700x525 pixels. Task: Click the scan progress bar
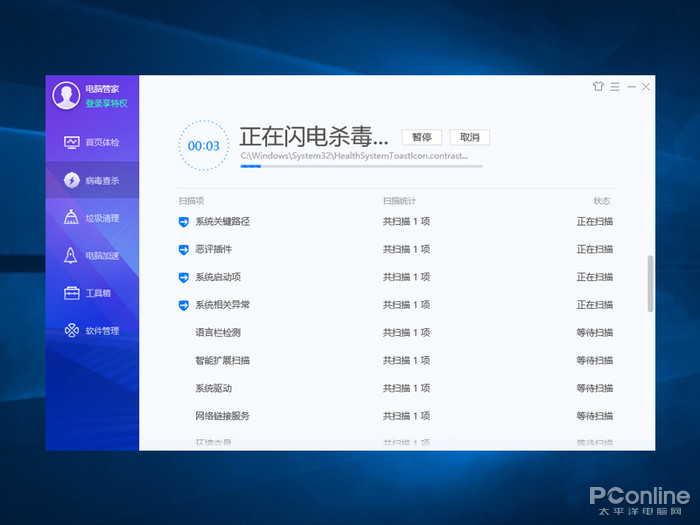(361, 166)
